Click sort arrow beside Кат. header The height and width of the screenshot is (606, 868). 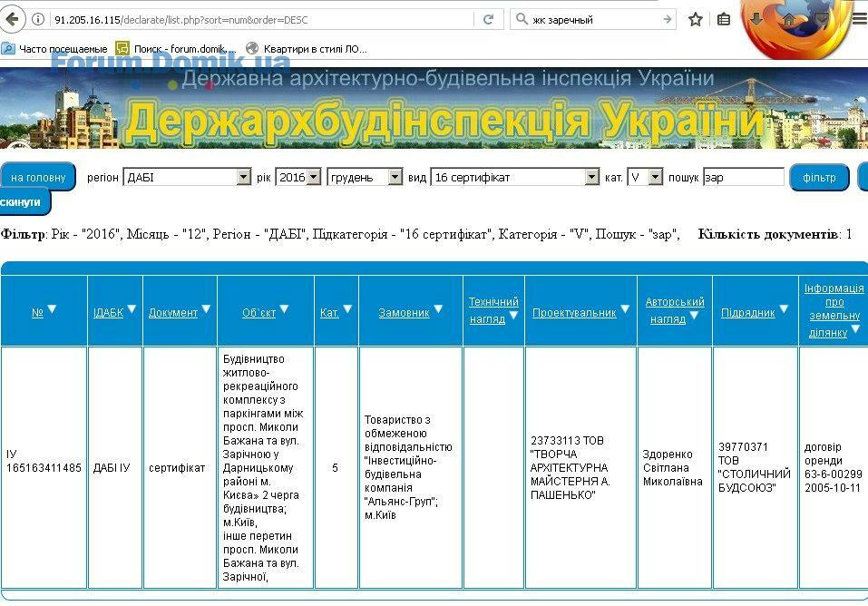tap(347, 309)
